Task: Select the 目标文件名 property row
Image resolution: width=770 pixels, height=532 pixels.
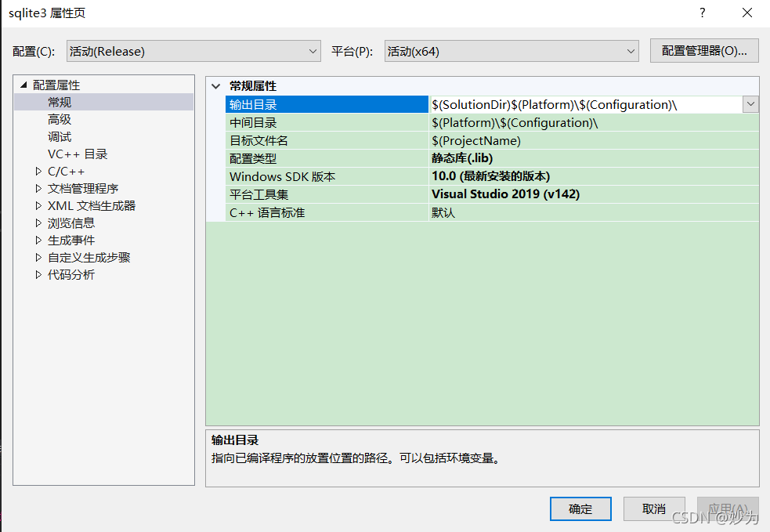Action: (327, 141)
